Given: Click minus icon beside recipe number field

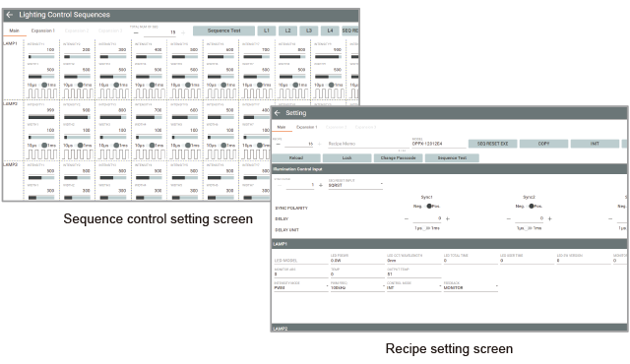Looking at the screenshot, I should (x=278, y=144).
